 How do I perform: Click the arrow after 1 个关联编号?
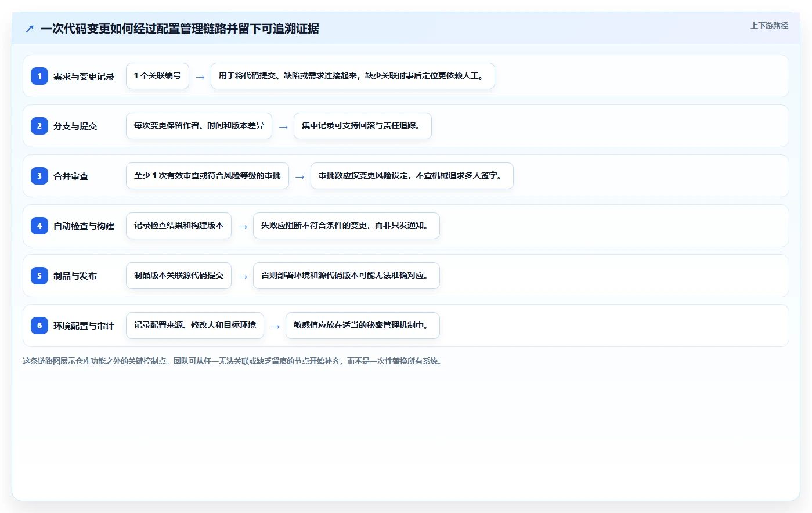[200, 77]
